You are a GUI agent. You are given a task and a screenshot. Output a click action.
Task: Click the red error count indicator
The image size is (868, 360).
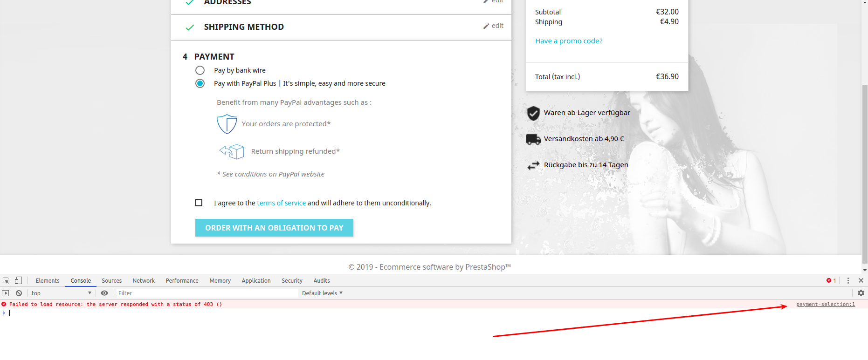[x=831, y=280]
